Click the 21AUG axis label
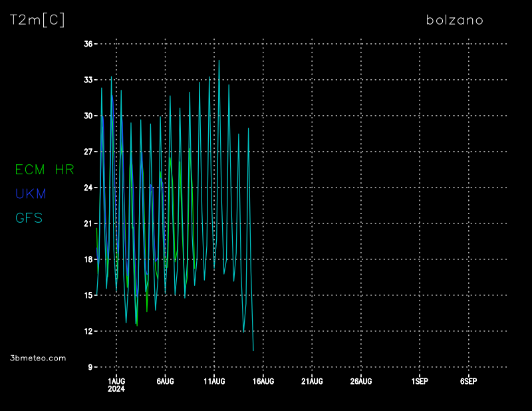The width and height of the screenshot is (532, 411). pos(312,381)
